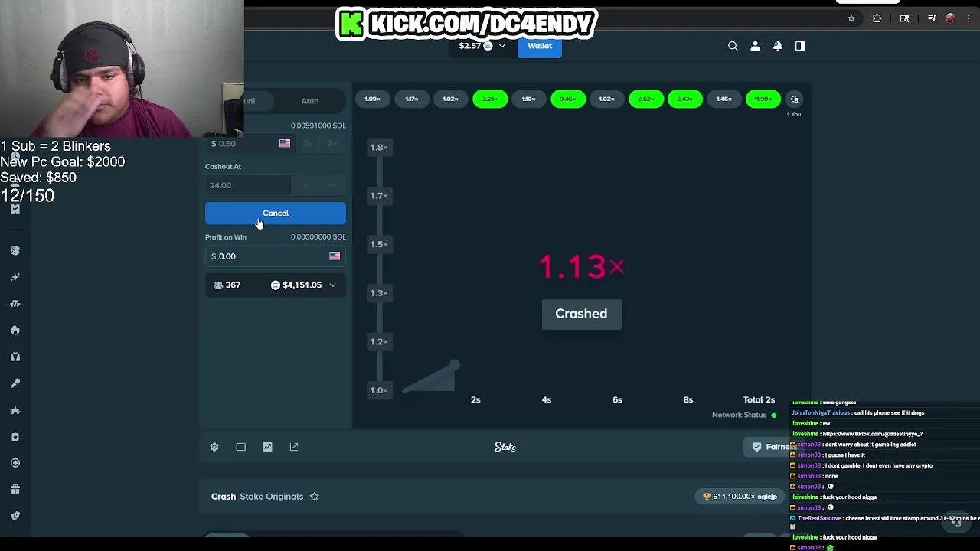Click the US flag in Profit on Win
Viewport: 980px width, 551px height.
click(x=335, y=256)
